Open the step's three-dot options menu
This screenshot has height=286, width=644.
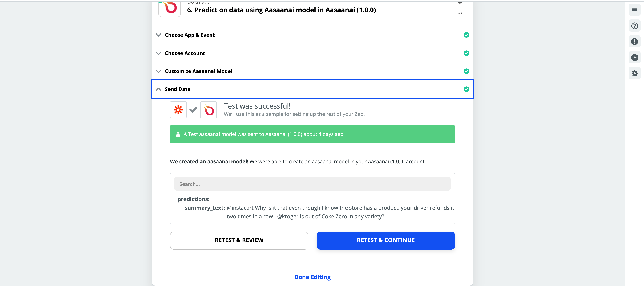[459, 13]
